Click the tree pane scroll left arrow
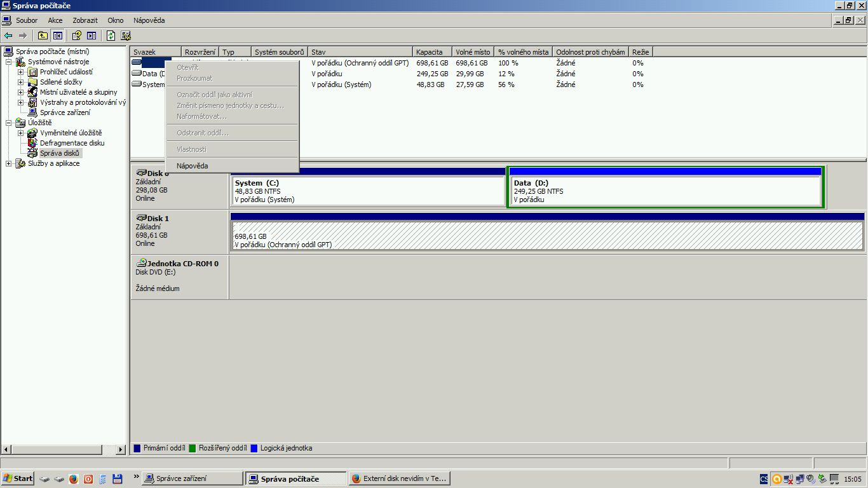Image resolution: width=868 pixels, height=488 pixels. click(x=7, y=449)
